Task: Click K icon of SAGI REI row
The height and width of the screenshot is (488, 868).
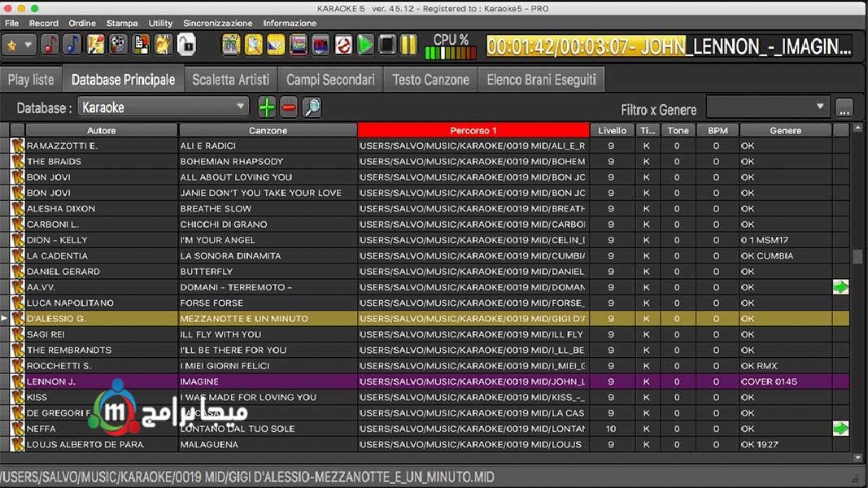Action: (x=18, y=334)
